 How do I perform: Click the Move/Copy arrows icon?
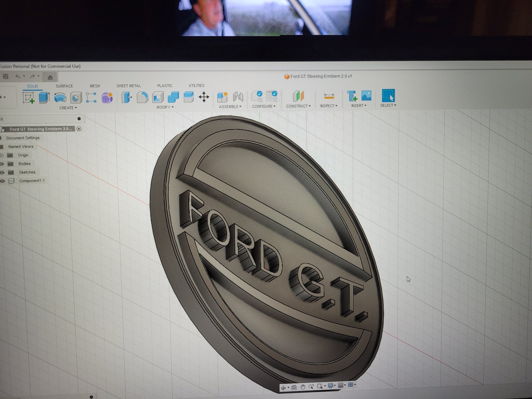point(204,97)
